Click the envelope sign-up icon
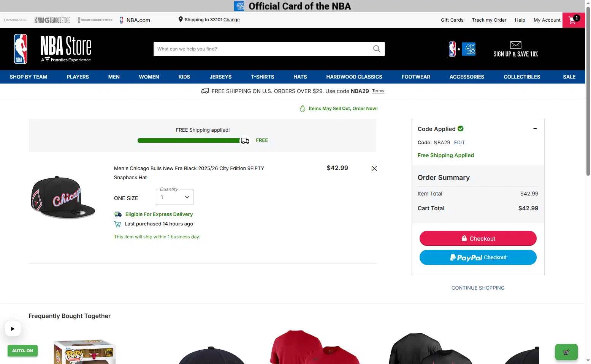This screenshot has height=364, width=591. point(515,45)
